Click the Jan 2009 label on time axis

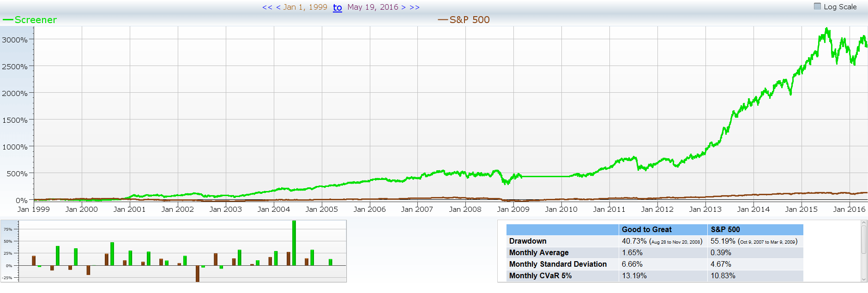point(513,209)
